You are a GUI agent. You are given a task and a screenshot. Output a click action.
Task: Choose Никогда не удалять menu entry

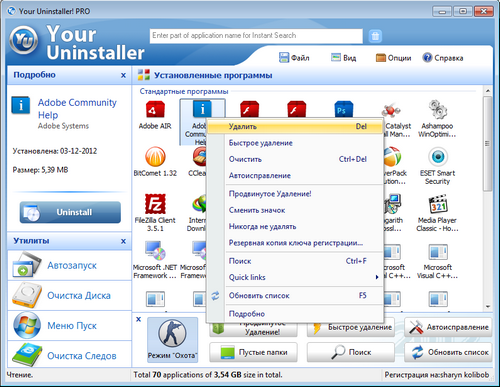pyautogui.click(x=295, y=226)
